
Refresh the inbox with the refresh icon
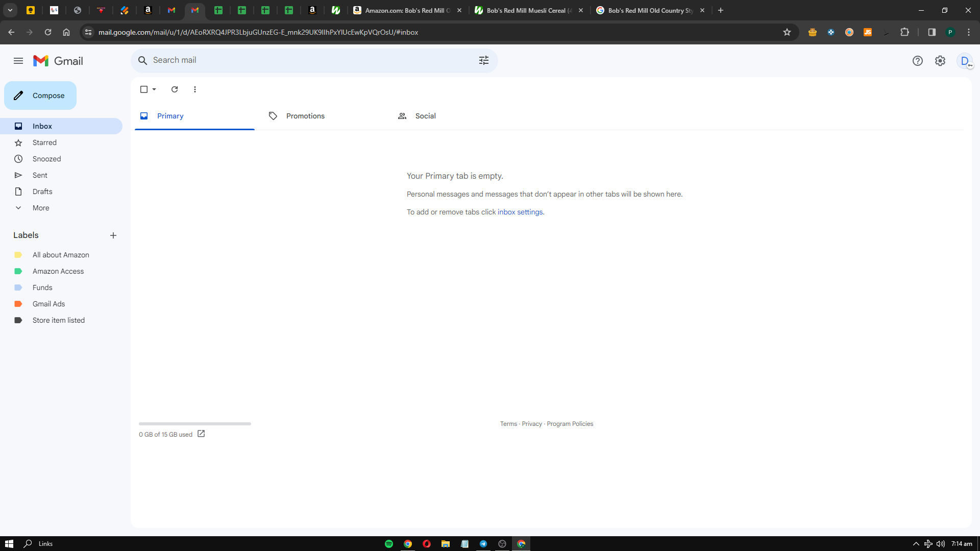click(x=175, y=89)
